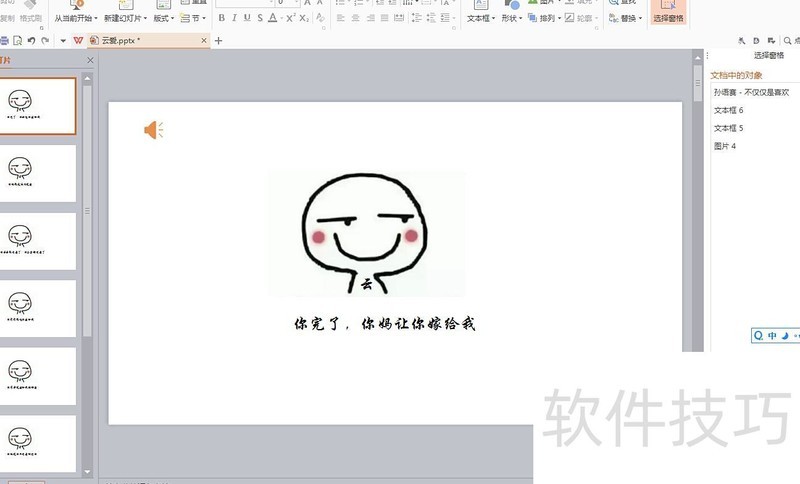Click the undo arrow icon
Image resolution: width=800 pixels, height=484 pixels.
pos(31,40)
